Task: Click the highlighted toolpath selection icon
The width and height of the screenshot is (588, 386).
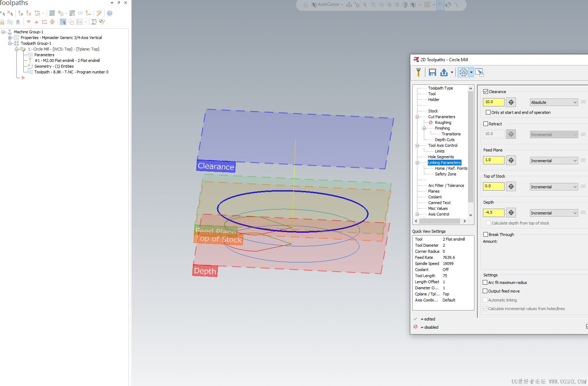Action: pos(63,22)
